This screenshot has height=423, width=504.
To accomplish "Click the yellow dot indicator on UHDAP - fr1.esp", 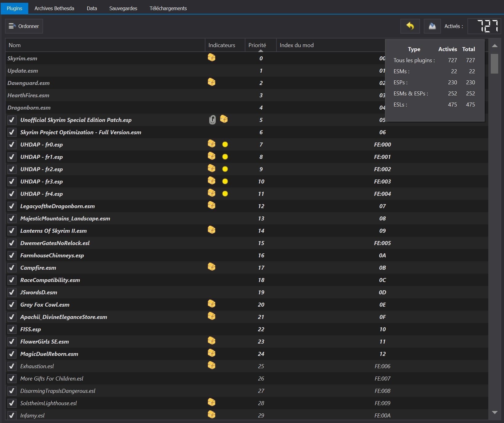I will tap(225, 157).
